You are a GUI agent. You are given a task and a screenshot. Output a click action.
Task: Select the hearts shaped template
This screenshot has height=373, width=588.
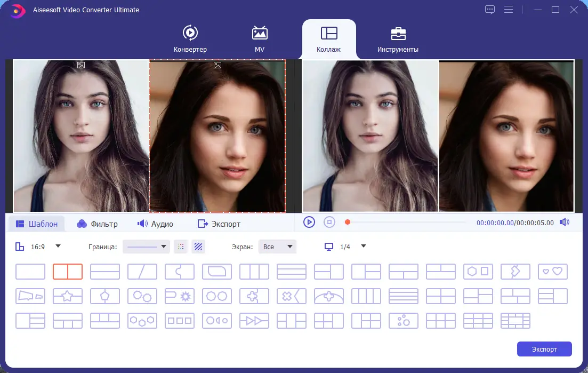(553, 272)
